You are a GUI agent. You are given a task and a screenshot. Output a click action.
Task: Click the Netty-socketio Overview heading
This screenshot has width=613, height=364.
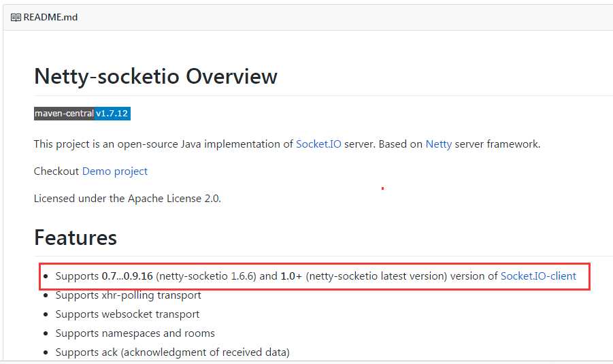pyautogui.click(x=156, y=76)
